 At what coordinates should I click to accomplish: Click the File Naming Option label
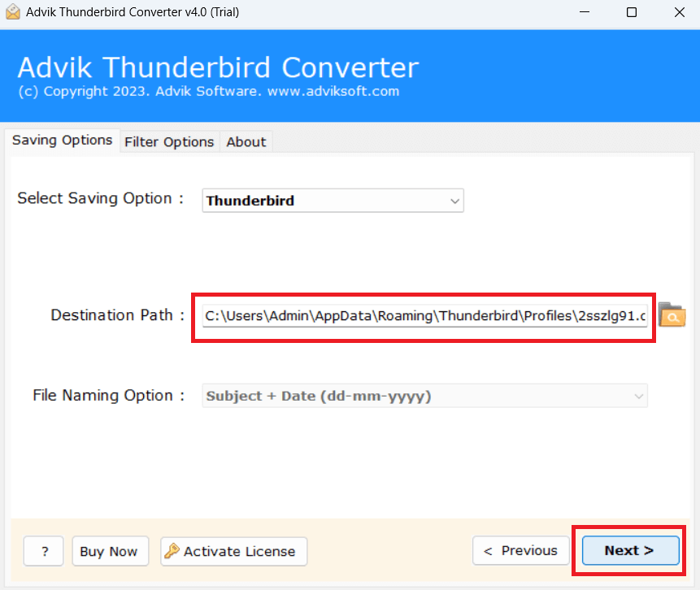click(109, 396)
